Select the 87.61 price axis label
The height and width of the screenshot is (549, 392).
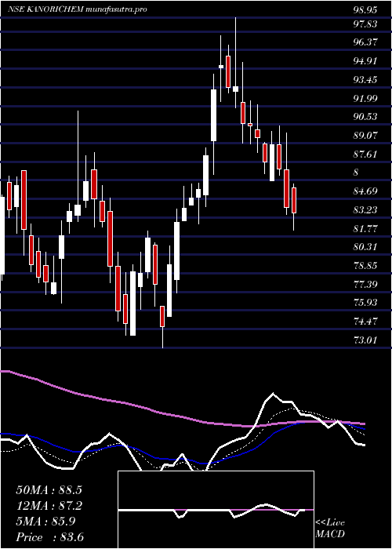pyautogui.click(x=365, y=154)
